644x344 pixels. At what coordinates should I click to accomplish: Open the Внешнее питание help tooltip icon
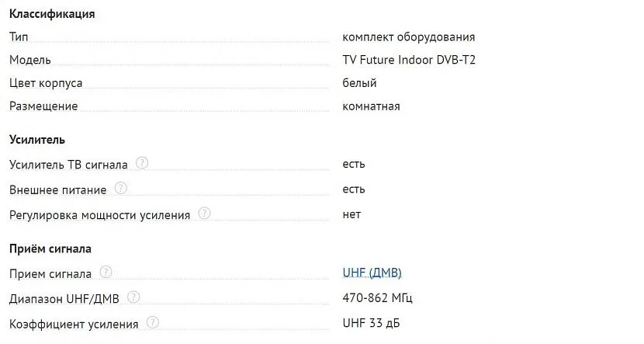(120, 189)
